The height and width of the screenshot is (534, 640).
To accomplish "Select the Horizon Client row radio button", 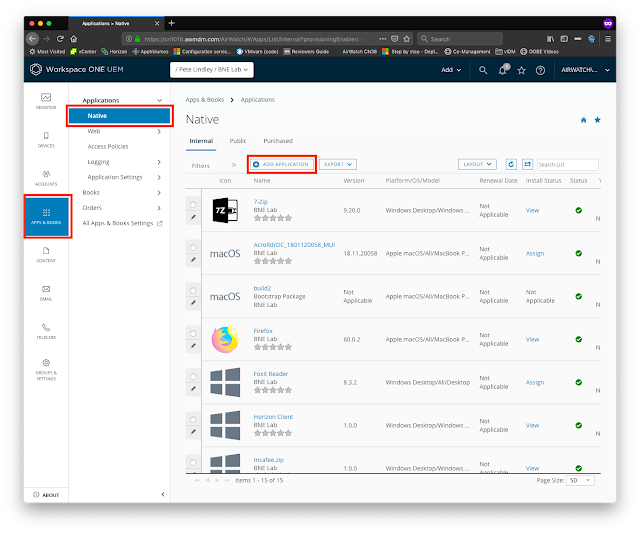I will [193, 419].
